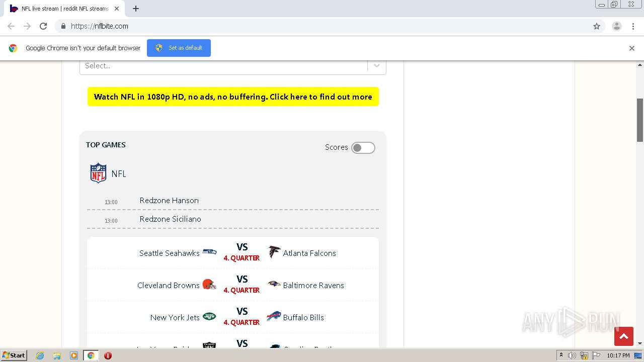Close the NFL live stream tab
Screen dimensions: 644x362
[x=117, y=9]
